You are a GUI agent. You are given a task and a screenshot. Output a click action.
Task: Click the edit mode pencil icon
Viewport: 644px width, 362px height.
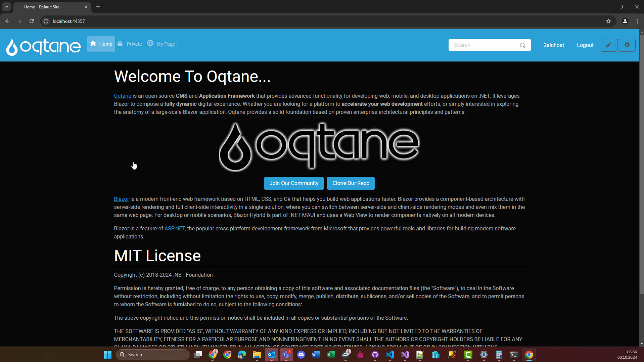coord(608,45)
